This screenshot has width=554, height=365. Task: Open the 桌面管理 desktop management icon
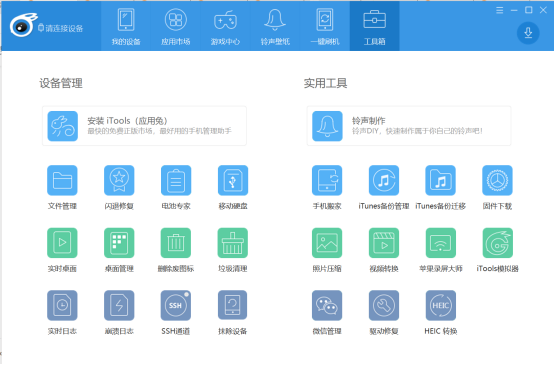tap(119, 243)
